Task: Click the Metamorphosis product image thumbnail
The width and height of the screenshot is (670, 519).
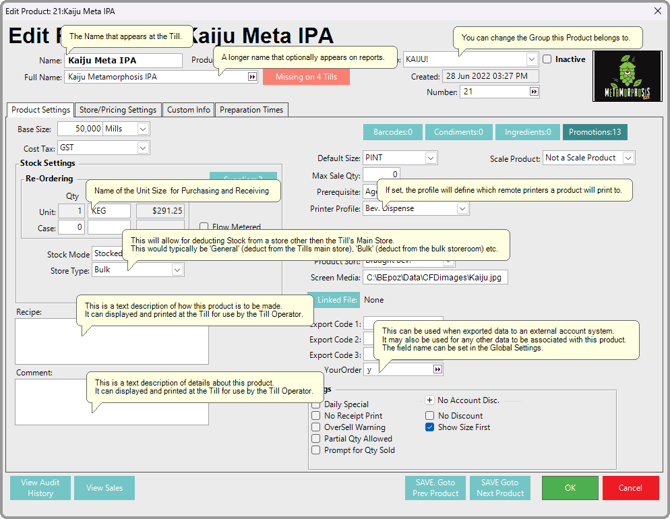Action: click(626, 76)
